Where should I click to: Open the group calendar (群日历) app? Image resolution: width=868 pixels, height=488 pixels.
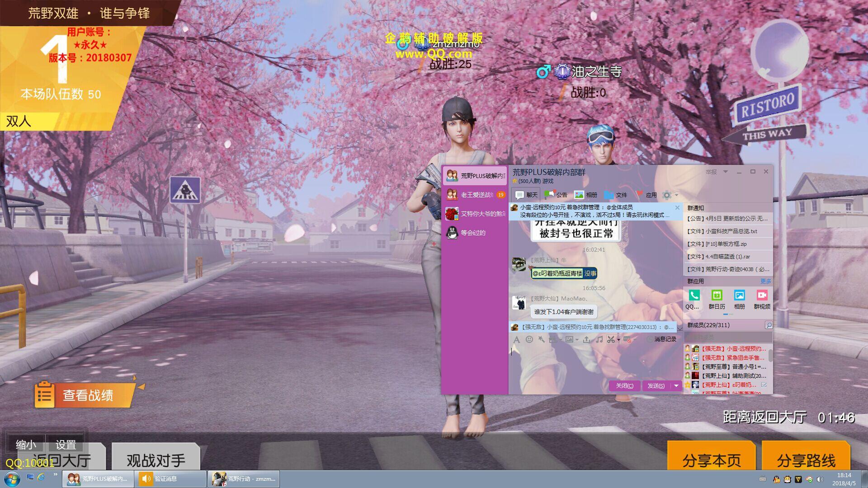click(717, 300)
